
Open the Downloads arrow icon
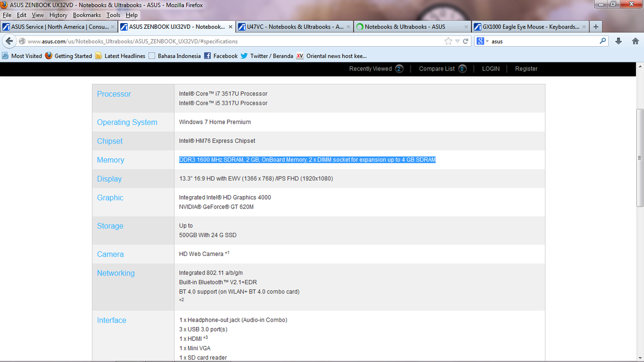[x=619, y=41]
